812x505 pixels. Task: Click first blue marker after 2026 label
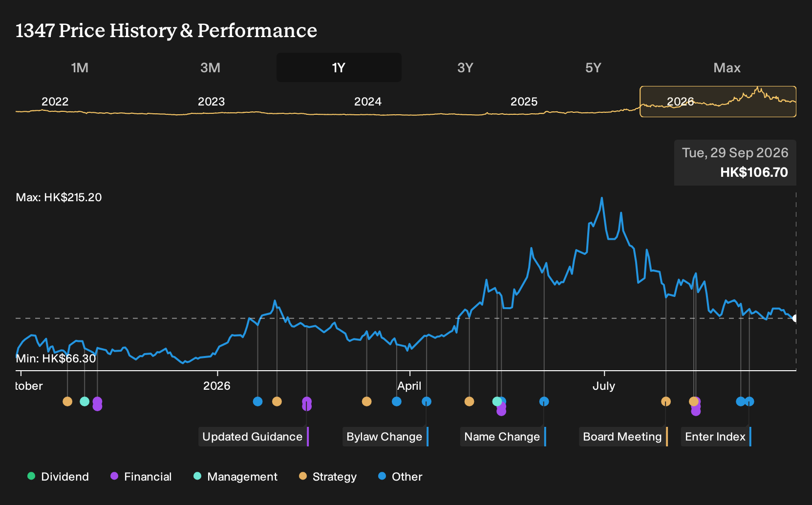tap(258, 401)
